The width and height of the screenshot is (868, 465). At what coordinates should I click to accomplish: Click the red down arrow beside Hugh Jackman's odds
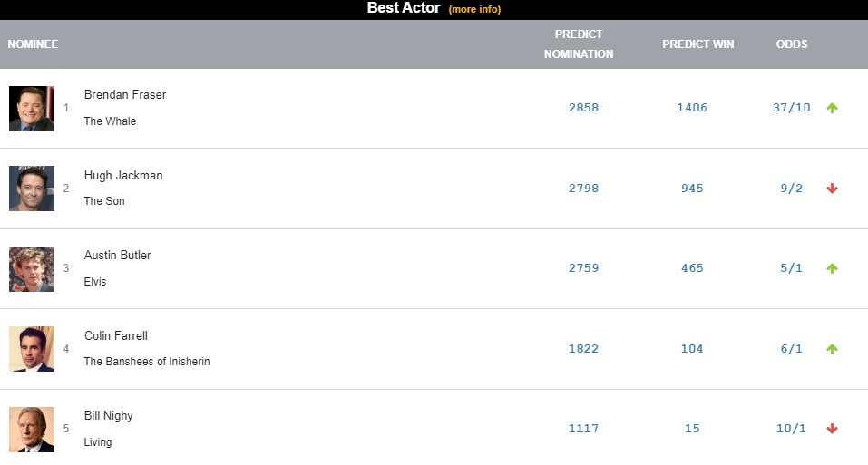click(x=832, y=189)
